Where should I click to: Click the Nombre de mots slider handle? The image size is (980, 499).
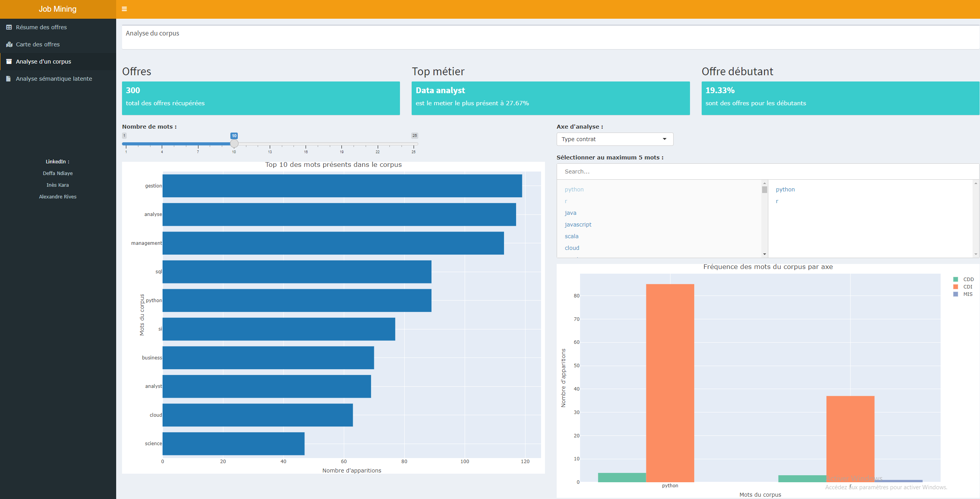[x=234, y=143]
